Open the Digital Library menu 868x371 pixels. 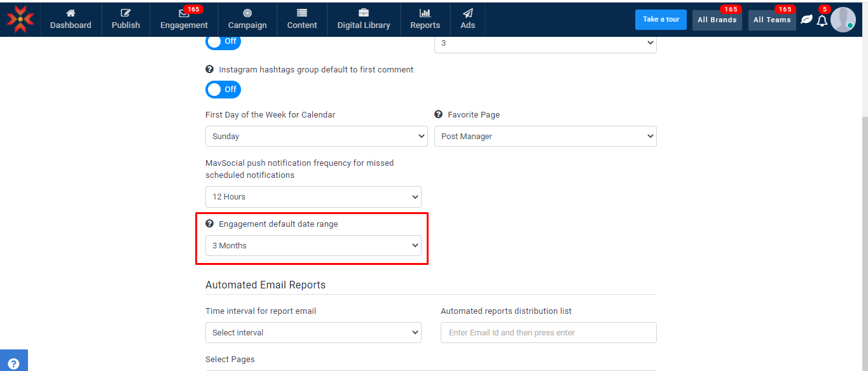pyautogui.click(x=364, y=19)
